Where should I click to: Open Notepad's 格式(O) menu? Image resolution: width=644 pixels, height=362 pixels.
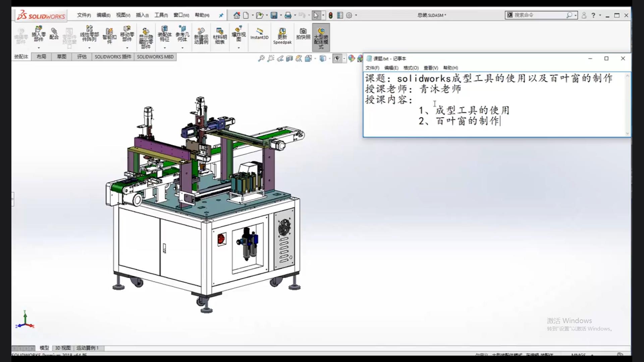(x=411, y=68)
